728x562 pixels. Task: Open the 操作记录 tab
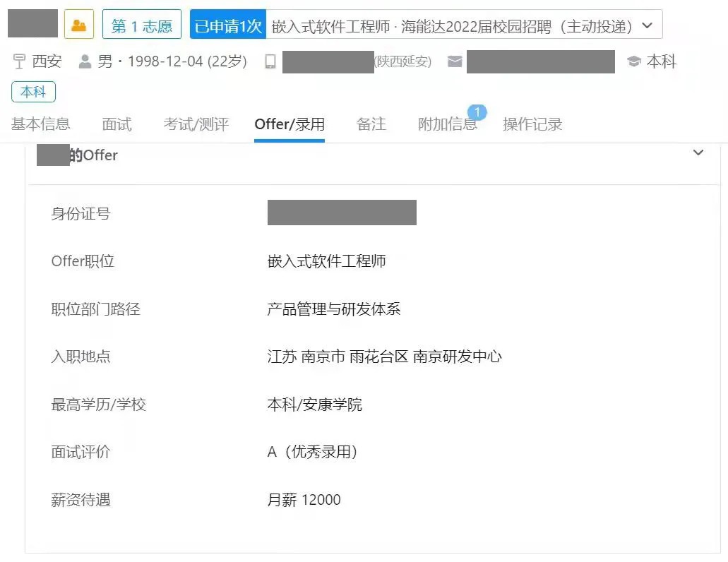[532, 124]
